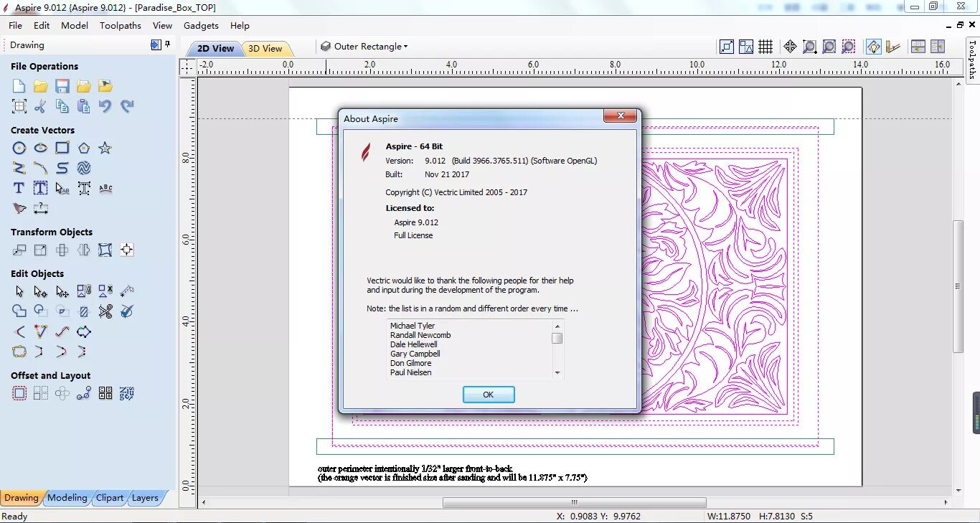Open the Toolpaths menu
Image resolution: width=980 pixels, height=523 pixels.
click(121, 25)
